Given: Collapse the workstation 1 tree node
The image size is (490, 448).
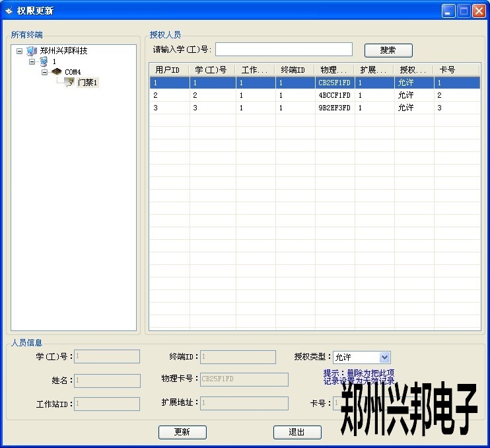Looking at the screenshot, I should pyautogui.click(x=32, y=61).
